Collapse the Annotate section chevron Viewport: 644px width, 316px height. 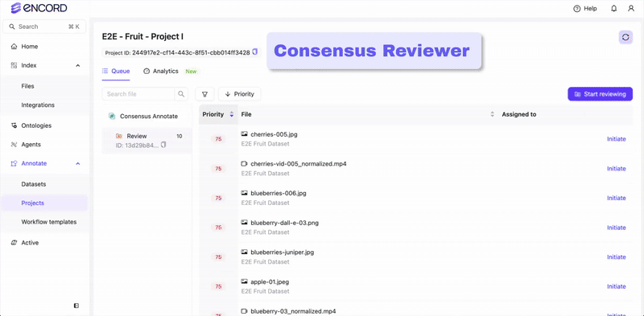[x=77, y=163]
